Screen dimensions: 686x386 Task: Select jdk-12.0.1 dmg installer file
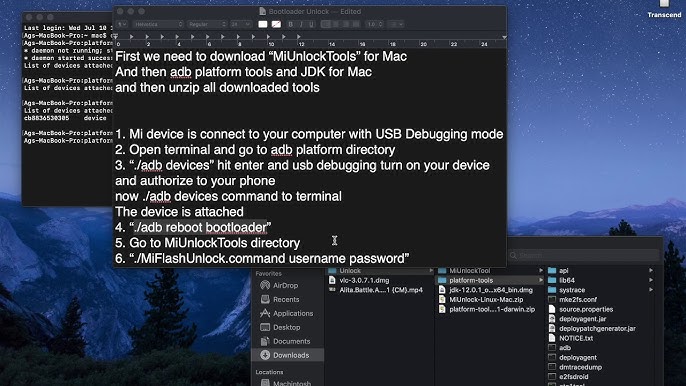coord(490,290)
